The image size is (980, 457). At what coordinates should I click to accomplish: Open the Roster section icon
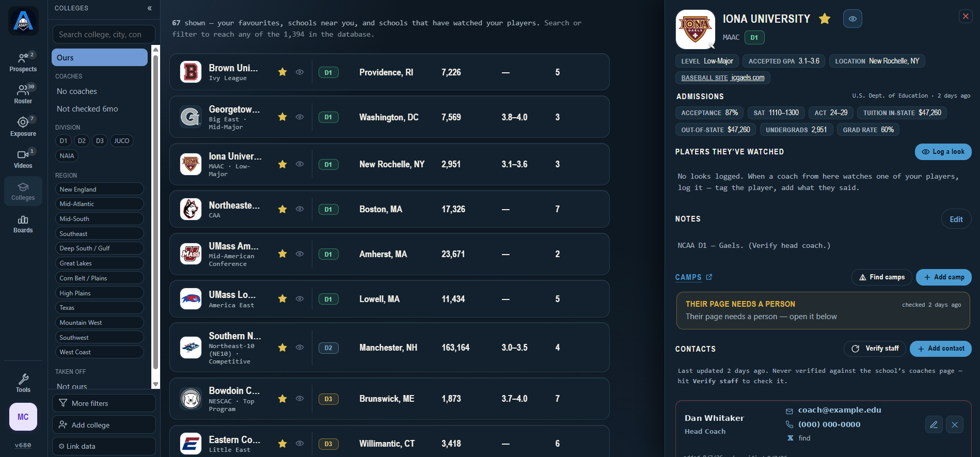(23, 94)
